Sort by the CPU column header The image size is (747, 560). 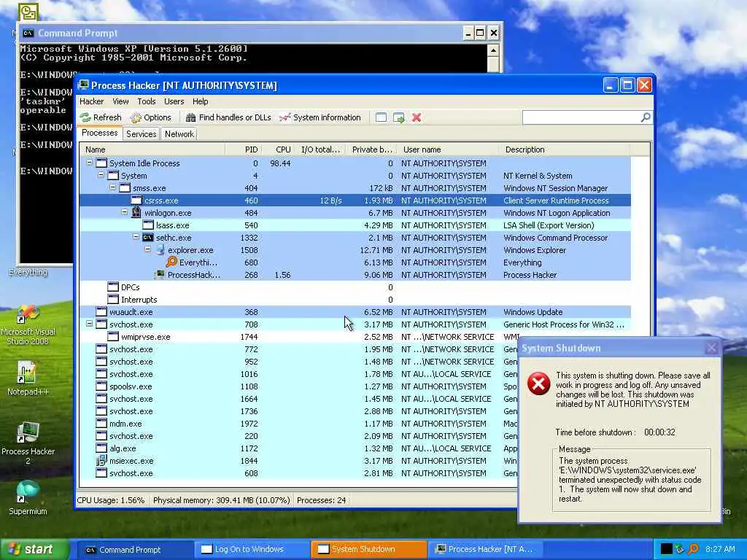tap(279, 149)
